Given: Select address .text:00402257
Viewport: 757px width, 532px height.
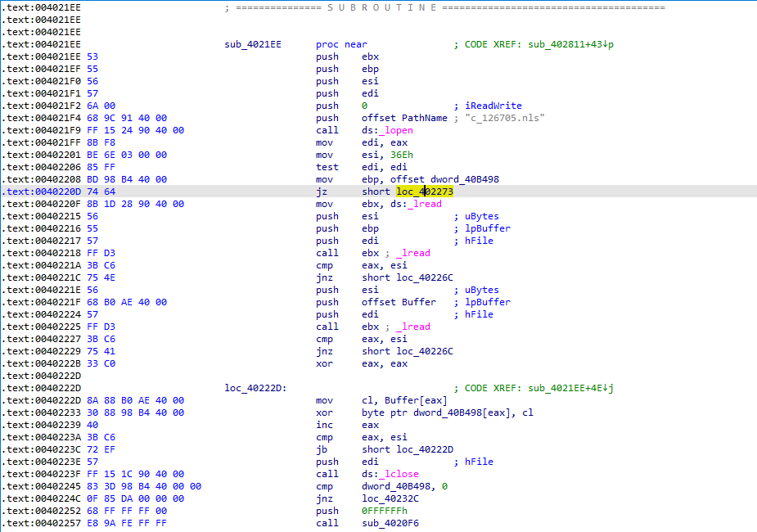Looking at the screenshot, I should point(42,523).
